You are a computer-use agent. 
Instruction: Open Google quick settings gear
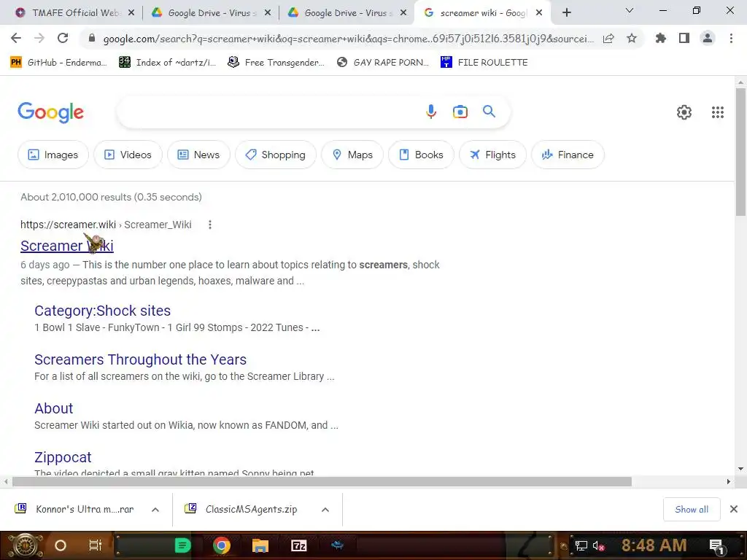pyautogui.click(x=684, y=112)
